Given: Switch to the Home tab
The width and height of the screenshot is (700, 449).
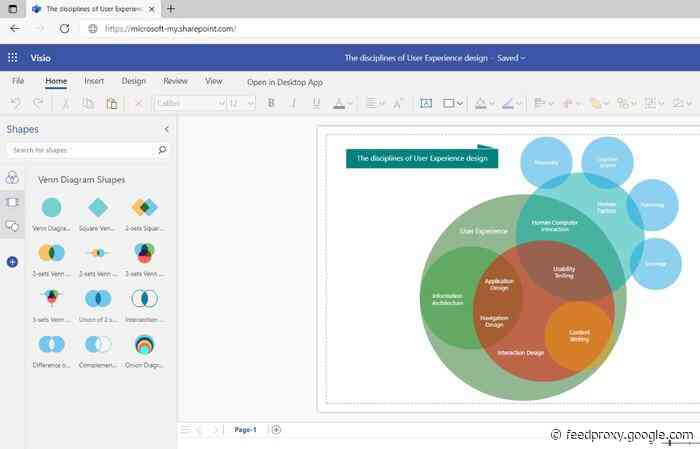Looking at the screenshot, I should tap(56, 81).
